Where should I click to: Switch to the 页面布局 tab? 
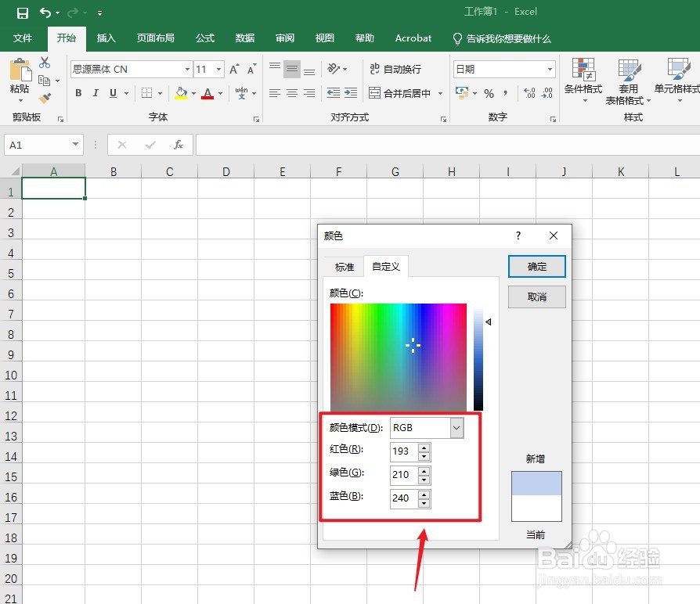tap(155, 38)
